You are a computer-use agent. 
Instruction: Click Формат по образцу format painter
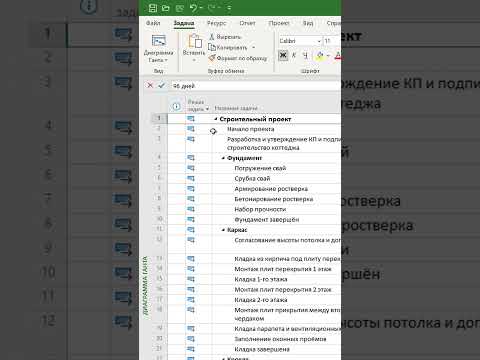tap(238, 58)
